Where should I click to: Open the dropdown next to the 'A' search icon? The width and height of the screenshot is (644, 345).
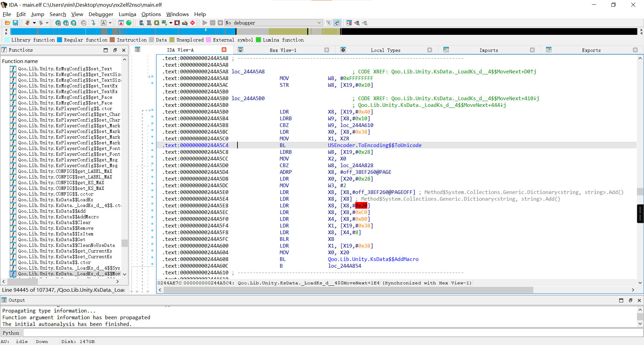110,23
